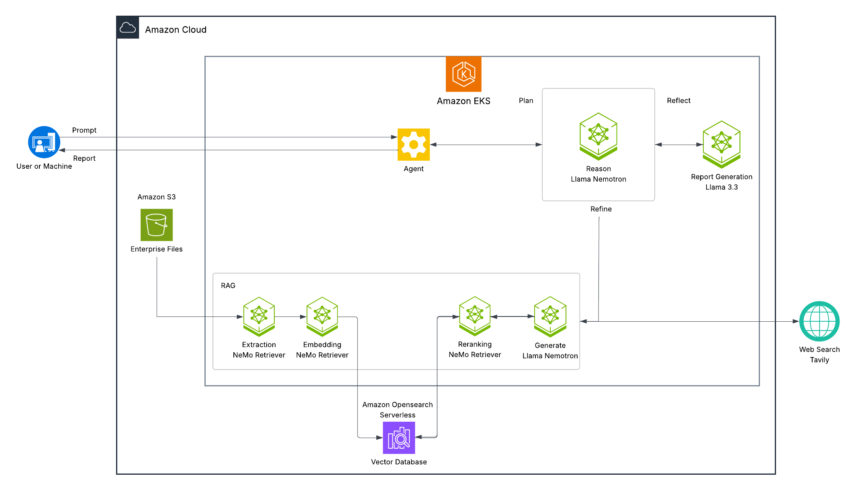Click the User or Machine icon

44,142
